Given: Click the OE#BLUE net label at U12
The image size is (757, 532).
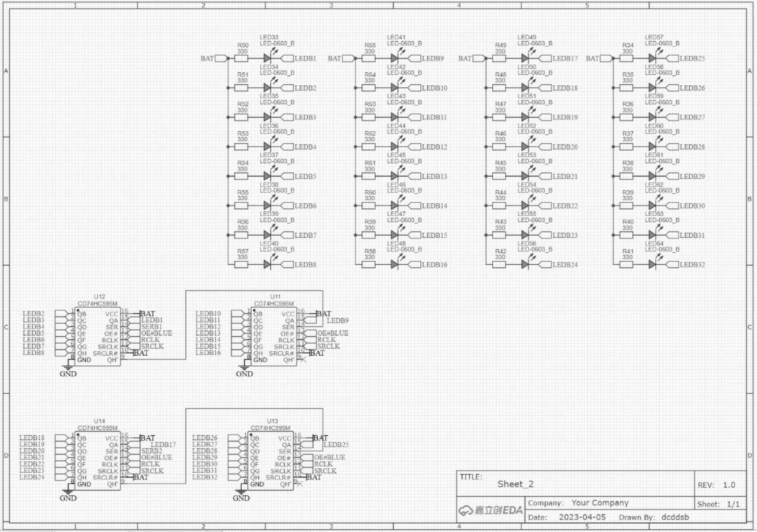Looking at the screenshot, I should pos(156,333).
